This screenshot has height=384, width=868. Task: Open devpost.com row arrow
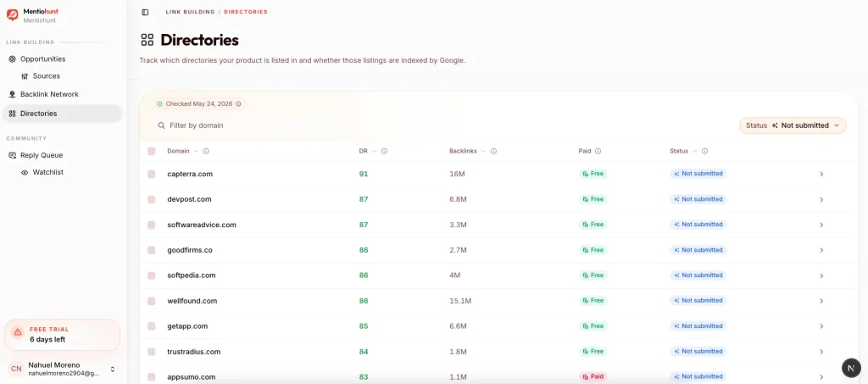click(821, 200)
